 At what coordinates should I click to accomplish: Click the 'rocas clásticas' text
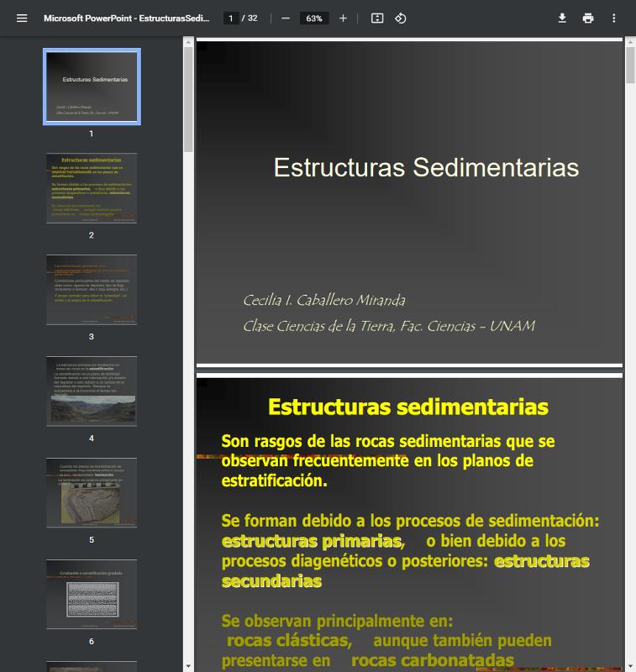tap(289, 640)
